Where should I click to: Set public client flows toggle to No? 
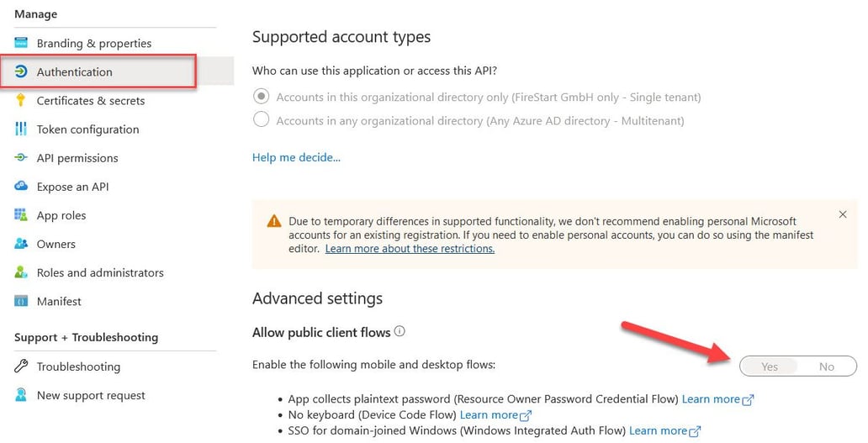827,367
